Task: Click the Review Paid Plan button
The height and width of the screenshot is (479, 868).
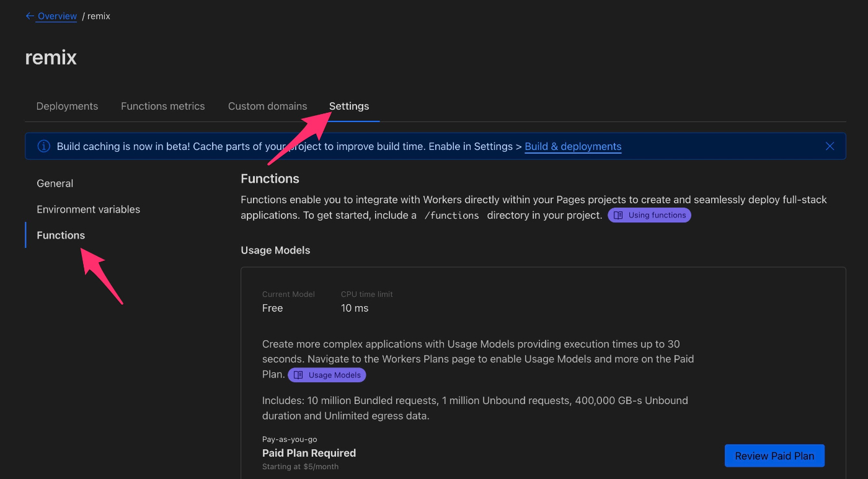Action: 774,456
